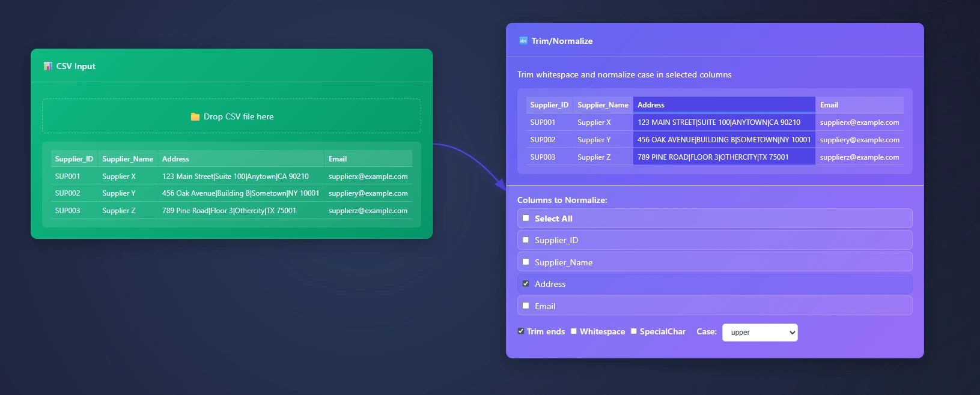Click cell '123 Main Street|Suite 100|Anytown|CA 90210'
Screen dimensions: 980x395
click(240, 176)
